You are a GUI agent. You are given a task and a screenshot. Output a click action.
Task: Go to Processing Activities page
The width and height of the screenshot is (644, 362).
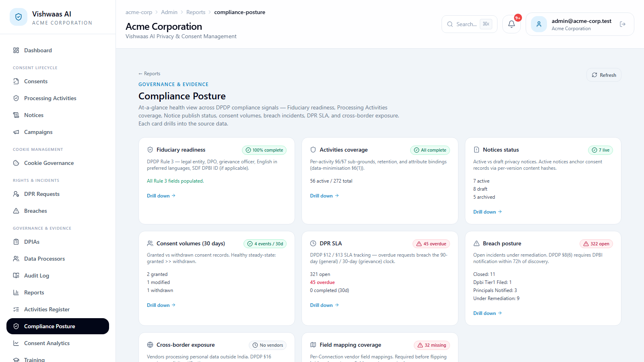point(58,98)
